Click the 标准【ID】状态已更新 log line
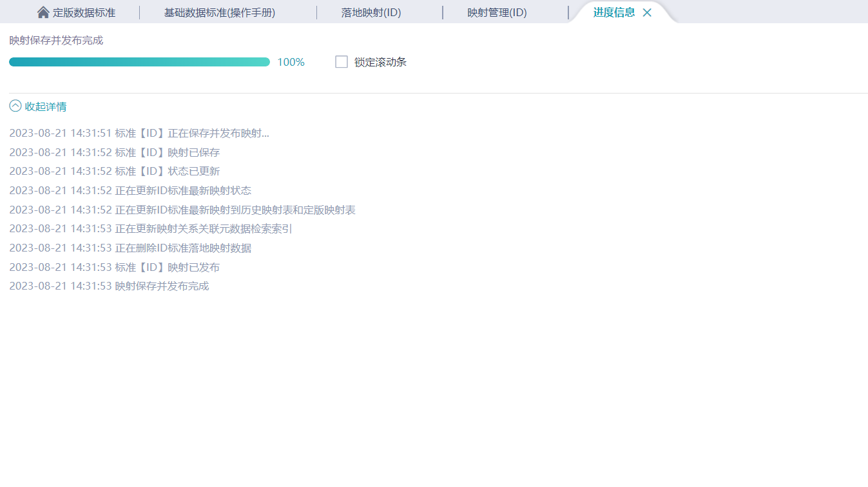Image resolution: width=868 pixels, height=487 pixels. click(x=115, y=172)
